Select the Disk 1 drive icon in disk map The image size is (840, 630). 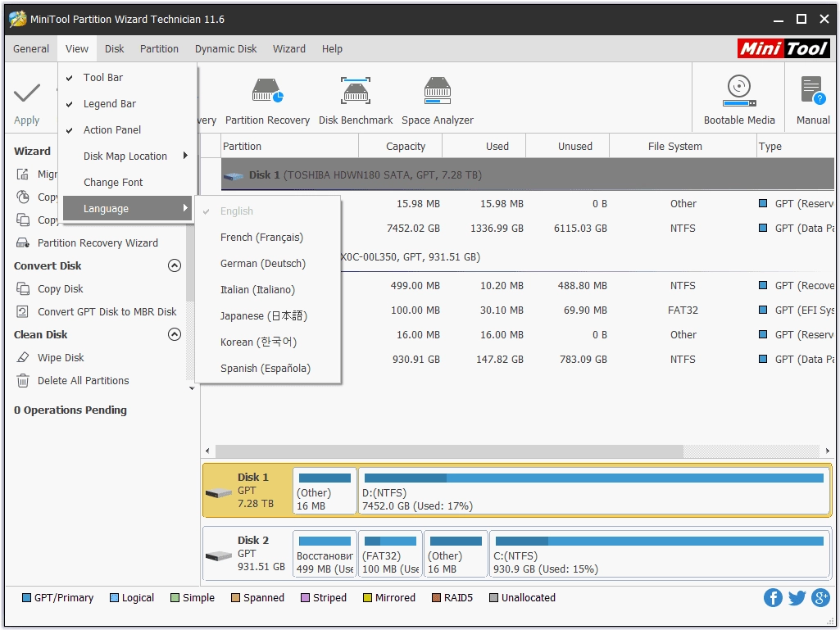[219, 493]
